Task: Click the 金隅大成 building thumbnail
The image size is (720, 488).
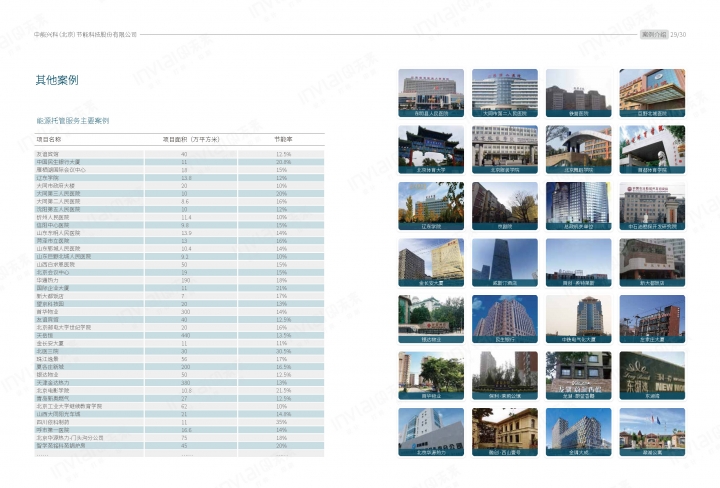Action: (579, 429)
